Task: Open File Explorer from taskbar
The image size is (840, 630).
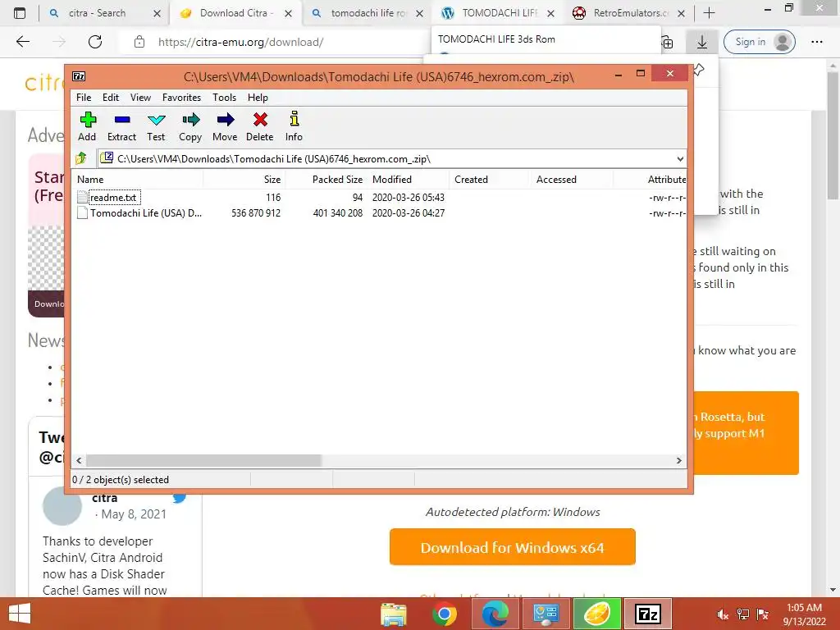Action: click(394, 614)
